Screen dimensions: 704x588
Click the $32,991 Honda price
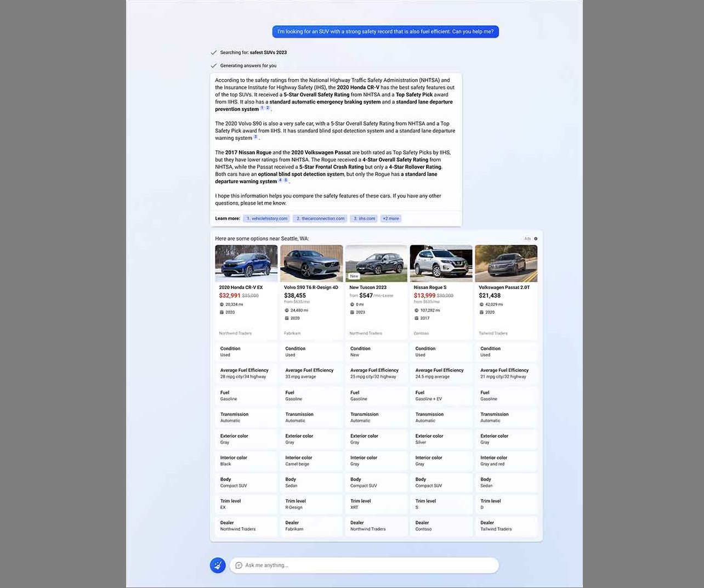click(x=230, y=296)
